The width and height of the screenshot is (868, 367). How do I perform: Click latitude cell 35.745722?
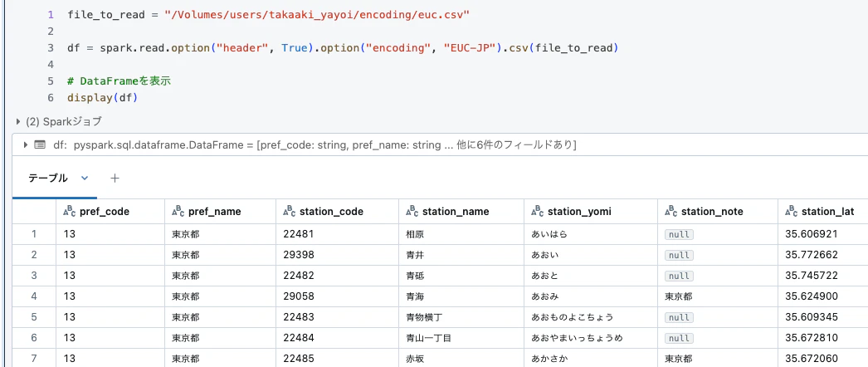click(x=823, y=276)
